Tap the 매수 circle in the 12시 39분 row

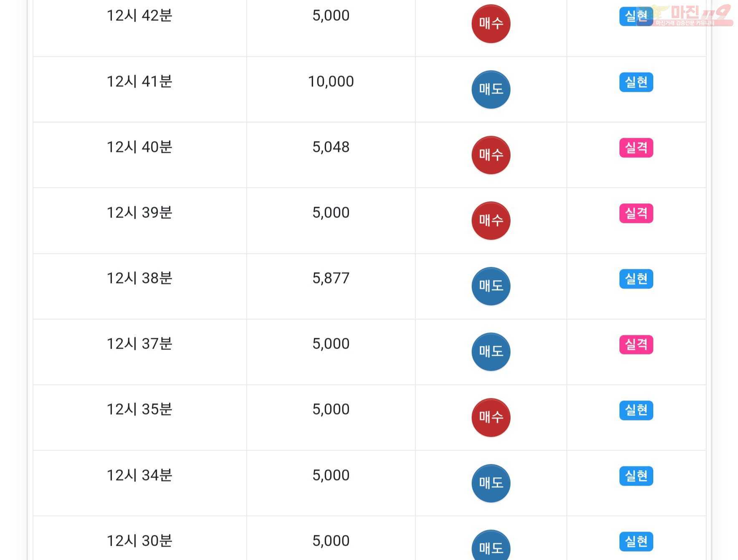[x=491, y=220]
